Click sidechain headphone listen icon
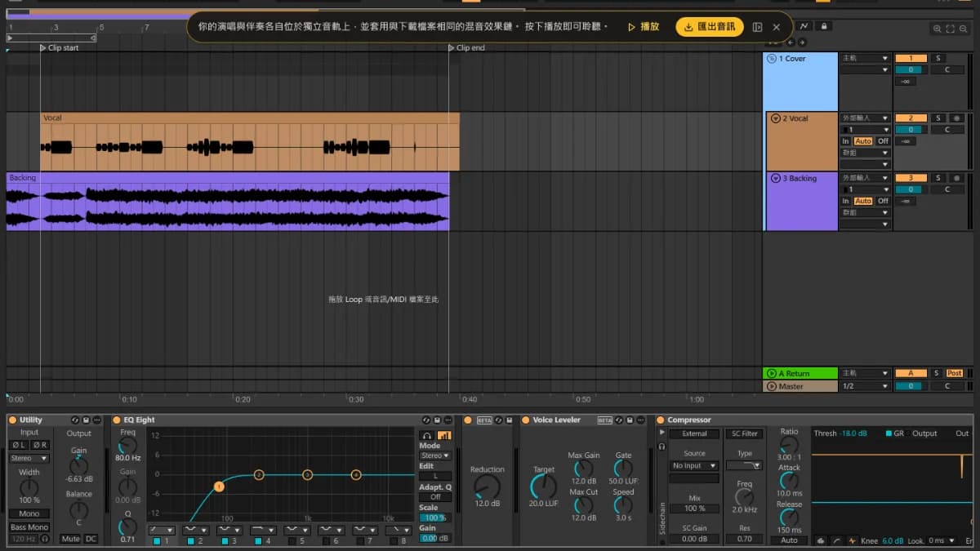This screenshot has height=551, width=980. (x=661, y=447)
